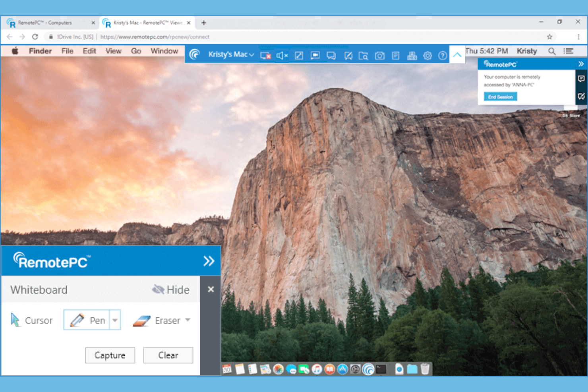Viewport: 588px width, 392px height.
Task: Mute remote sound in the session toolbar
Action: (282, 56)
